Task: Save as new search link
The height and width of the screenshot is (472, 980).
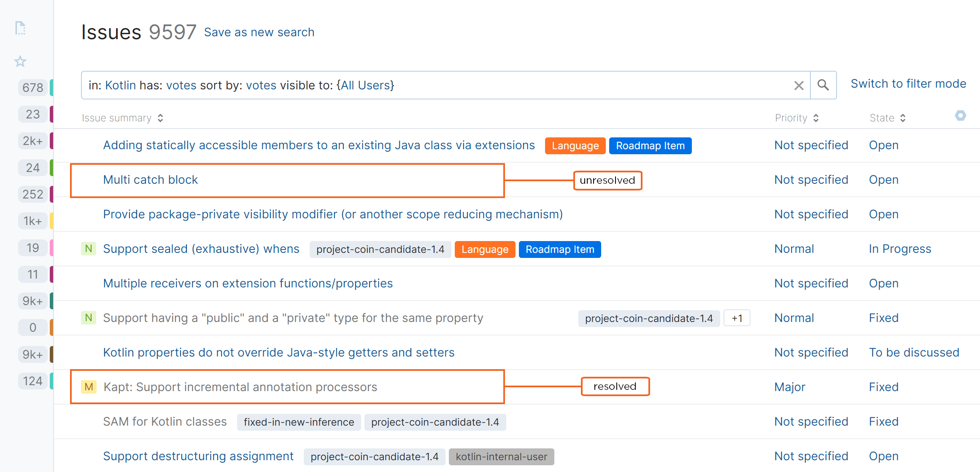Action: (x=259, y=32)
